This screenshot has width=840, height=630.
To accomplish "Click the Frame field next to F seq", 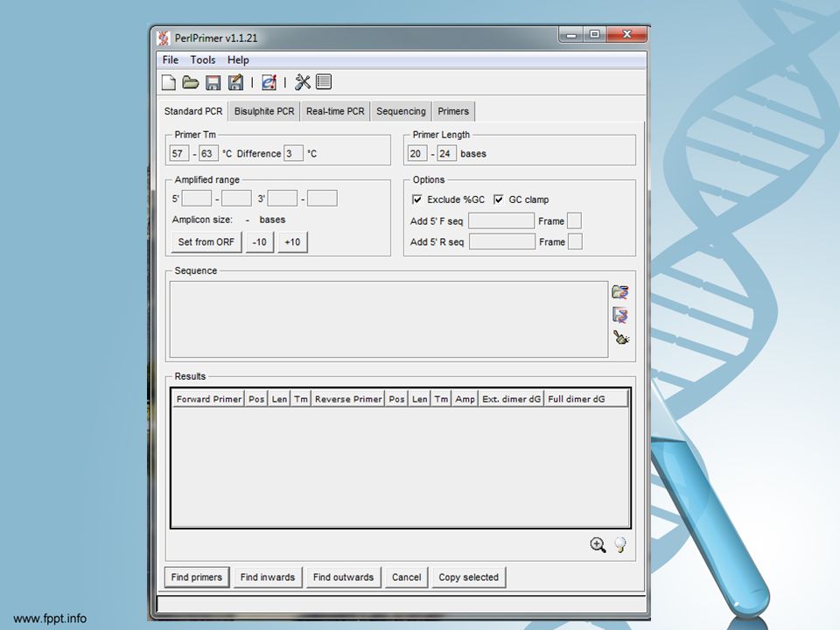I will (x=574, y=220).
